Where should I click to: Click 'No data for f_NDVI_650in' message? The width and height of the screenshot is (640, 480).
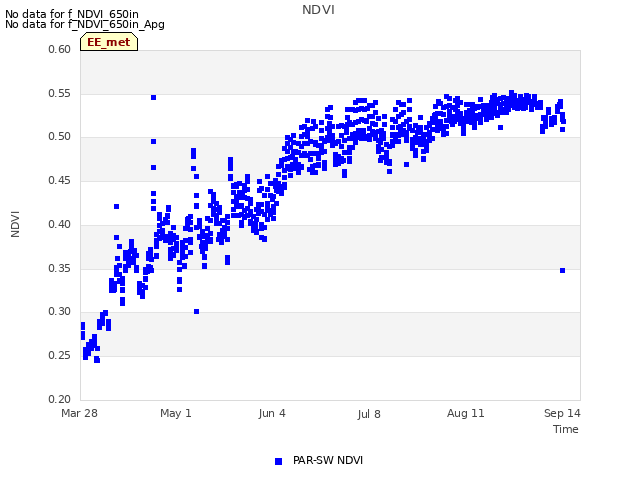tap(72, 14)
